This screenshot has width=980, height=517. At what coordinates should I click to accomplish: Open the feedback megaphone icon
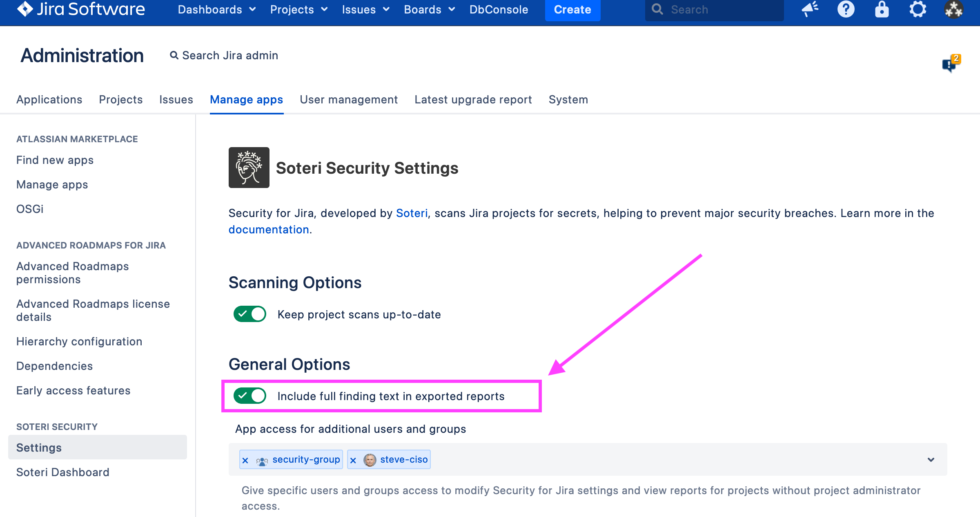pos(810,9)
